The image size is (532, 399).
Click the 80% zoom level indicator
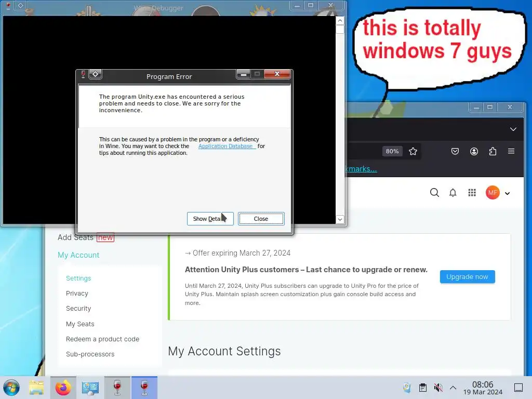[392, 151]
